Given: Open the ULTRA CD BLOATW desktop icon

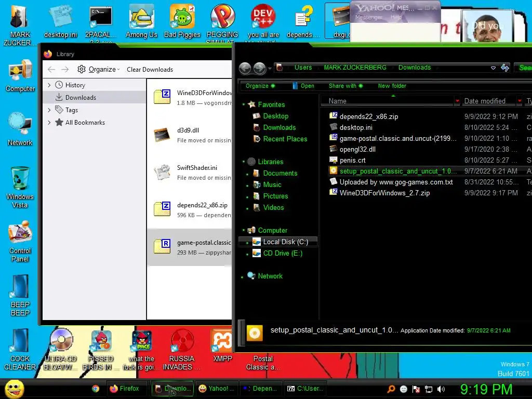Looking at the screenshot, I should (x=60, y=349).
